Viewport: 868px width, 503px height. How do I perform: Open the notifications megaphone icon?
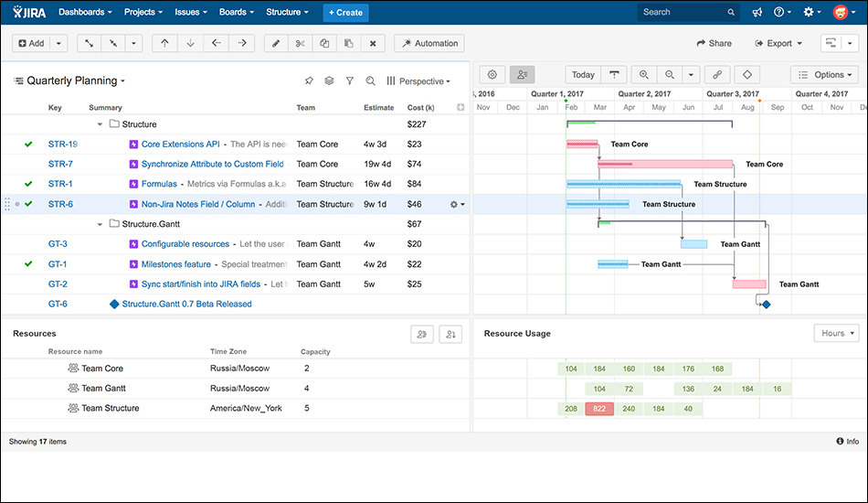tap(757, 12)
